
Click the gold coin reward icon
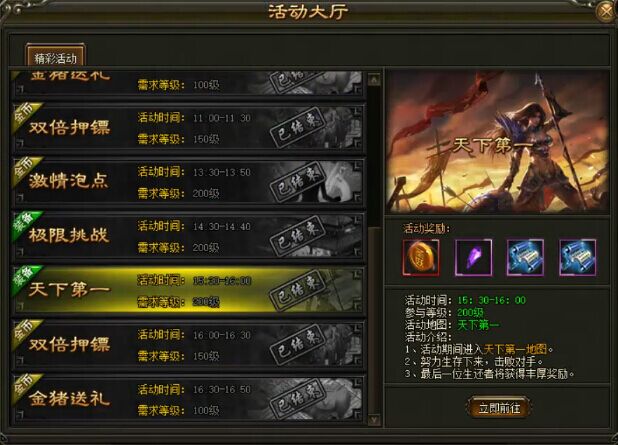(x=421, y=257)
